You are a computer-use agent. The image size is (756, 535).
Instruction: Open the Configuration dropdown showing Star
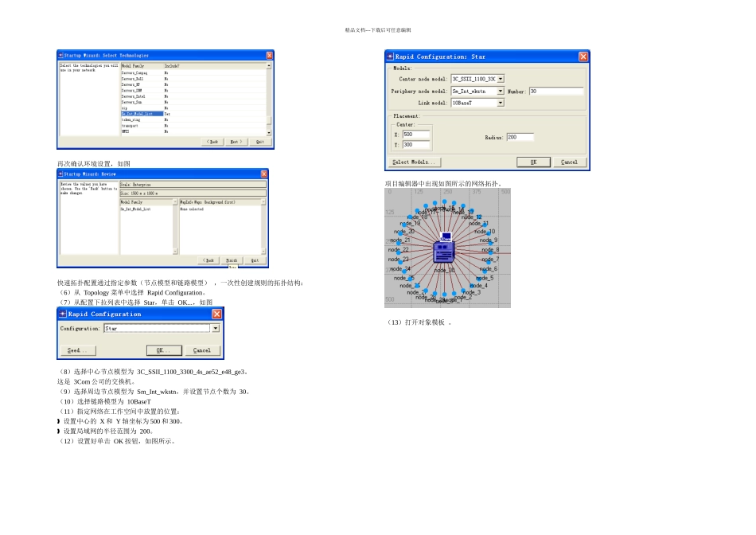point(216,328)
